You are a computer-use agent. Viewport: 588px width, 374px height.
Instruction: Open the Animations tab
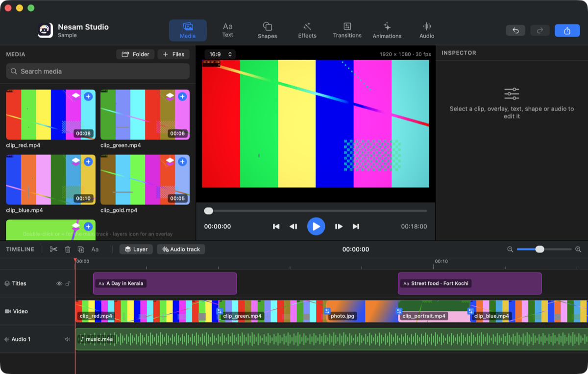387,30
